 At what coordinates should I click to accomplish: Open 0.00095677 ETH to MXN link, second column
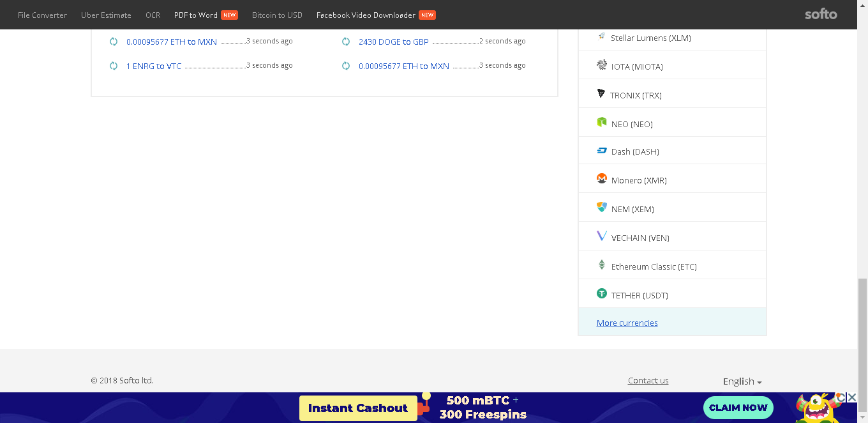pos(404,66)
